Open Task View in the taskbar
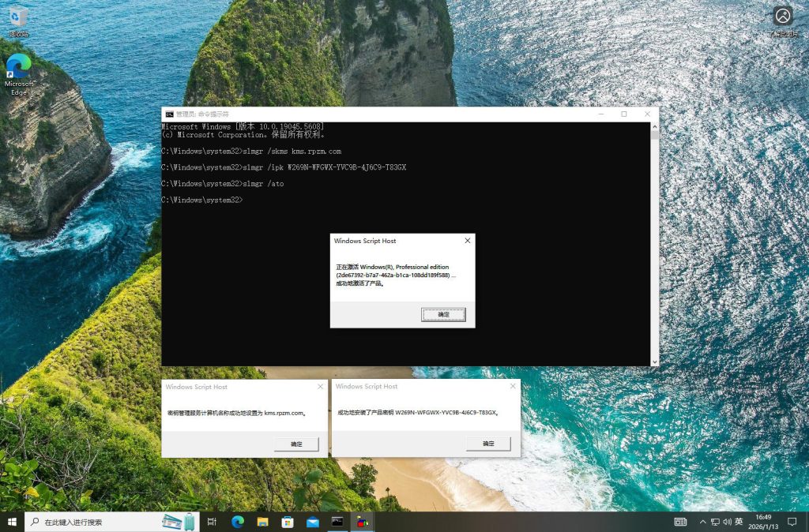The image size is (809, 532). click(212, 522)
